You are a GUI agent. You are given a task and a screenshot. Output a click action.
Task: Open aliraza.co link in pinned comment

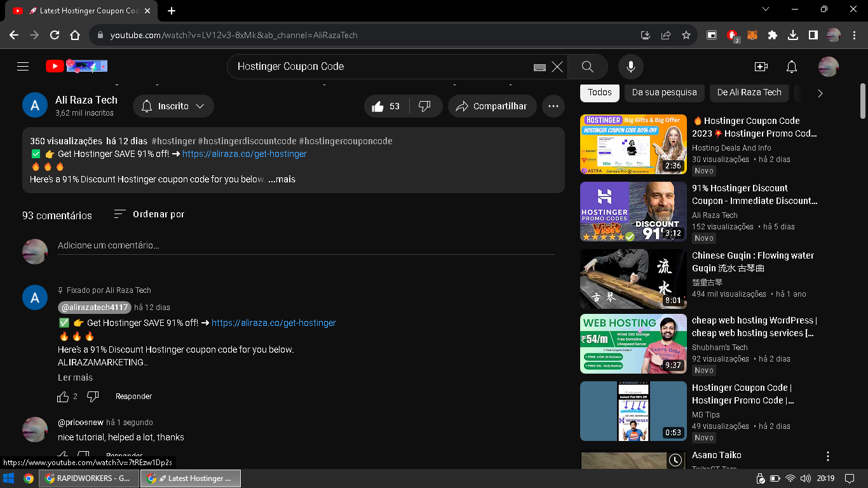(274, 323)
